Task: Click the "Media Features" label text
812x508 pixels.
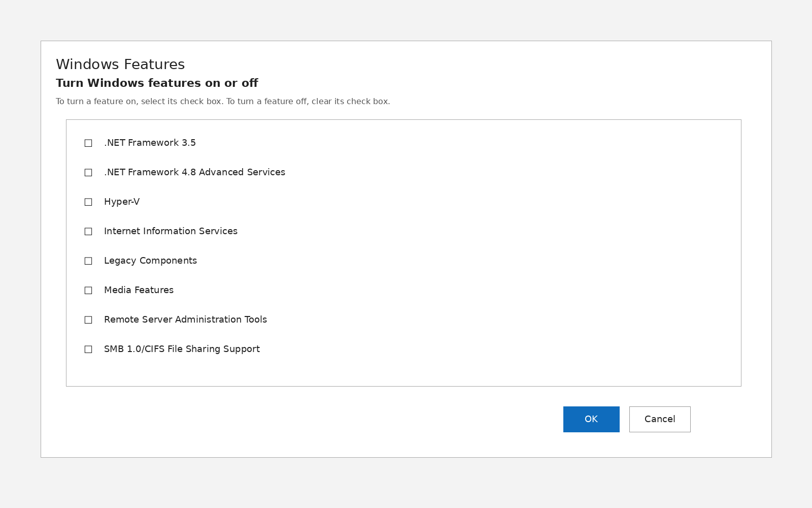Action: (139, 290)
